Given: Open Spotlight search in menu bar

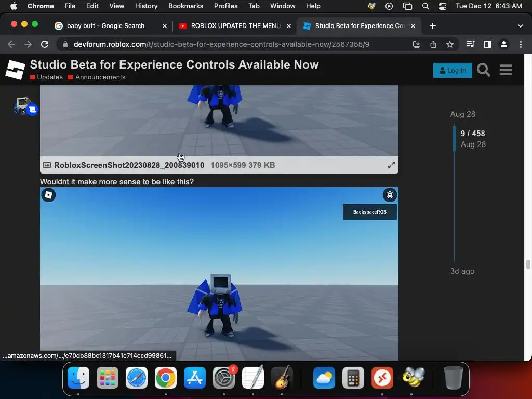Looking at the screenshot, I should pyautogui.click(x=425, y=6).
